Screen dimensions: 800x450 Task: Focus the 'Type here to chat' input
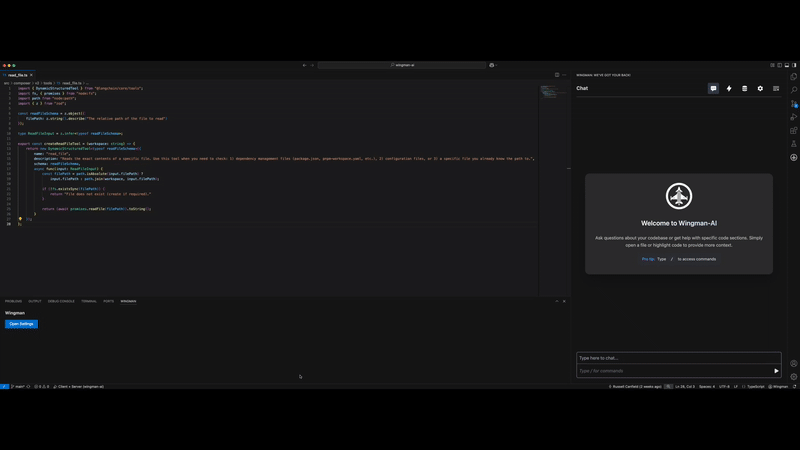(x=679, y=358)
